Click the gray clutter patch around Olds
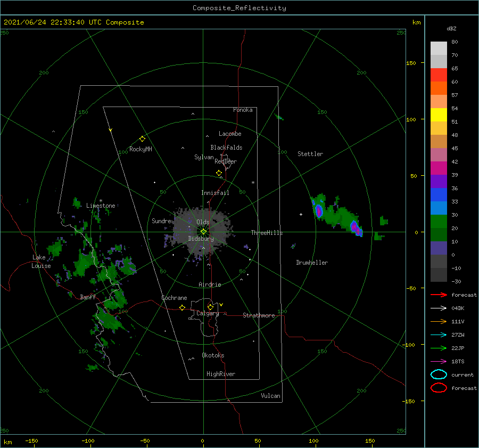 202,232
